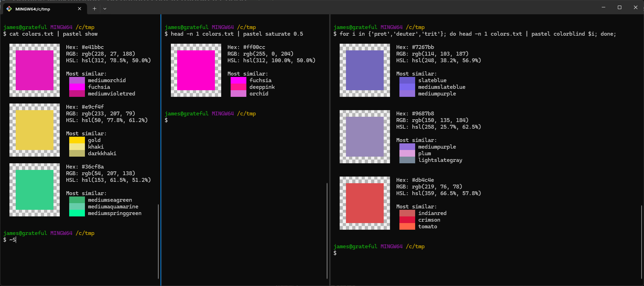
Task: Click the large green #36cf8a color preview
Action: (x=35, y=190)
